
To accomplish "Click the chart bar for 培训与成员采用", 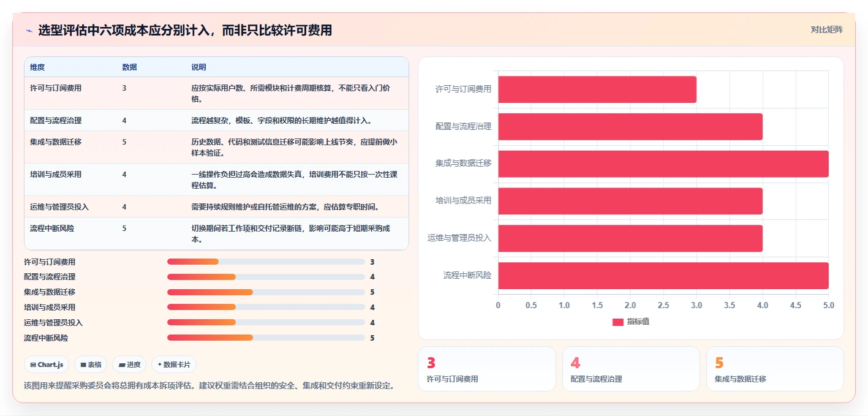I will click(630, 201).
